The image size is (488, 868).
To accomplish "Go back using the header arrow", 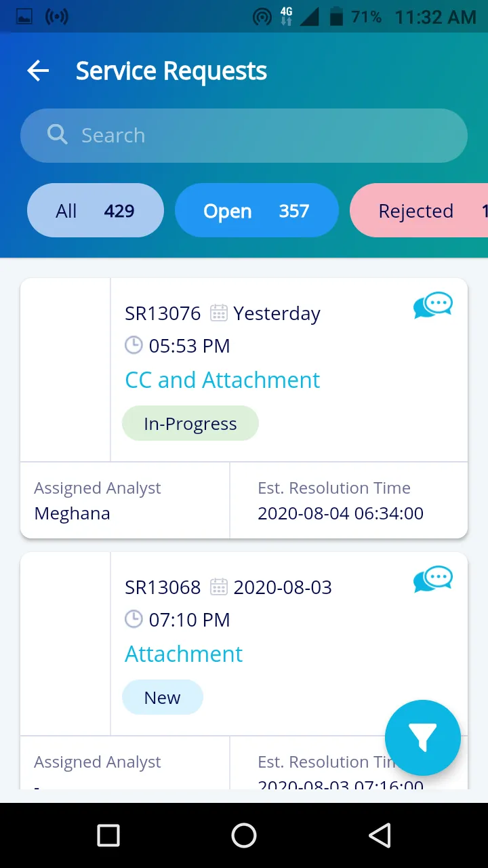I will click(x=38, y=71).
